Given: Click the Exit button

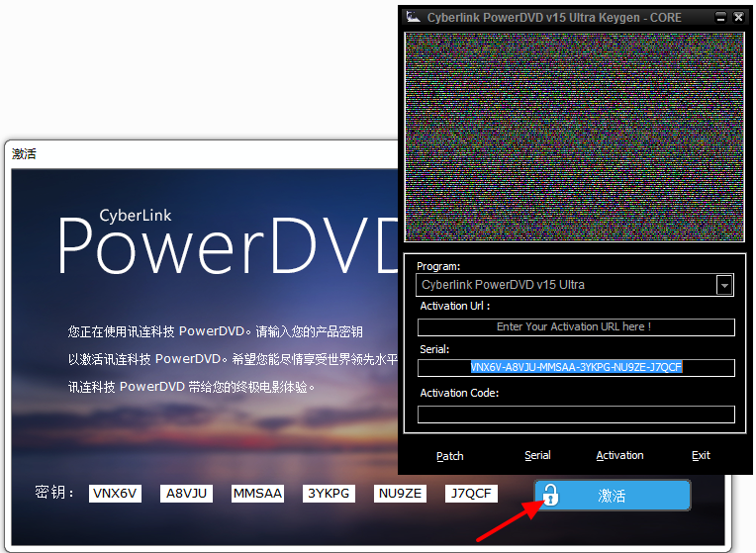Looking at the screenshot, I should (x=701, y=456).
